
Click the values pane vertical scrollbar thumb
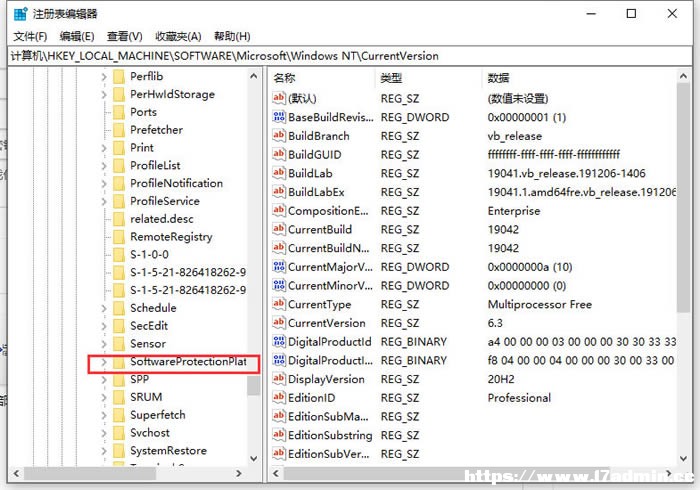(683, 198)
